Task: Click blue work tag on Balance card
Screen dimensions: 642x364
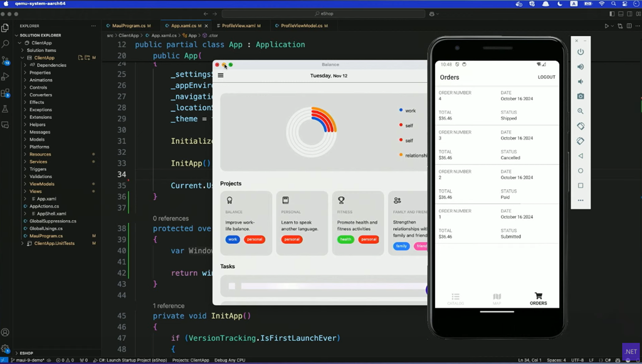Action: coord(233,239)
